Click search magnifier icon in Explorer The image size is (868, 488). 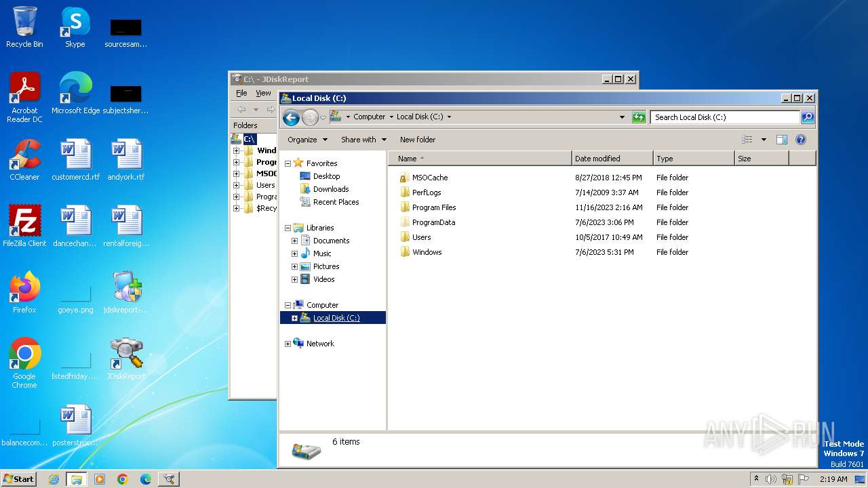coord(807,117)
